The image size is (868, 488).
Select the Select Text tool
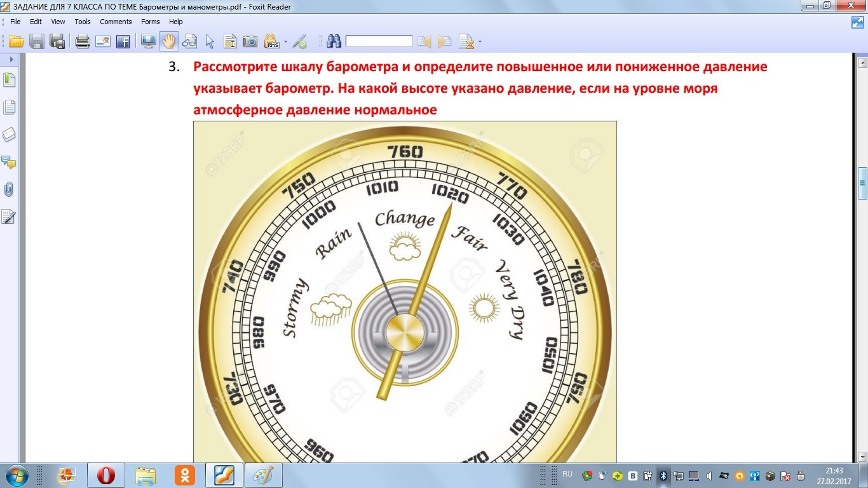(x=230, y=42)
